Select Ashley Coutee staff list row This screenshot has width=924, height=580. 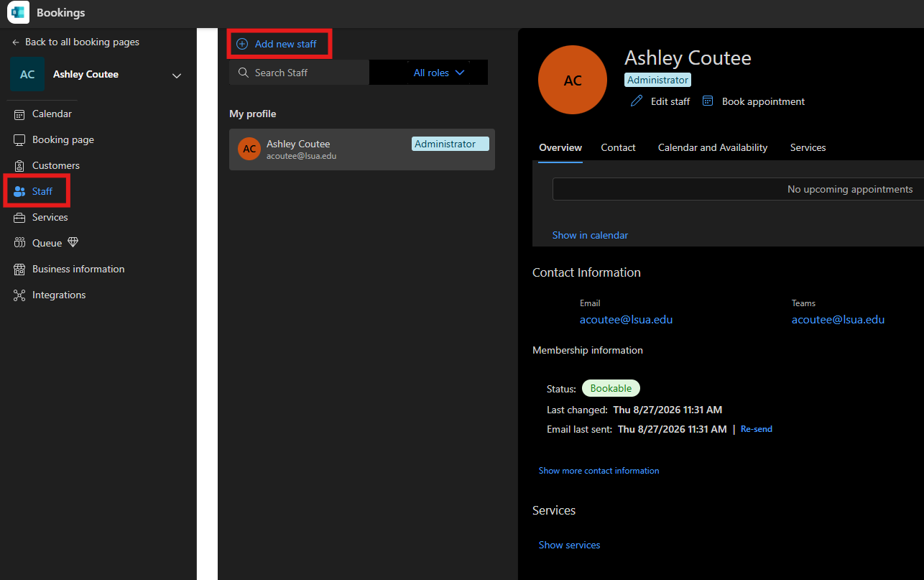click(x=362, y=149)
